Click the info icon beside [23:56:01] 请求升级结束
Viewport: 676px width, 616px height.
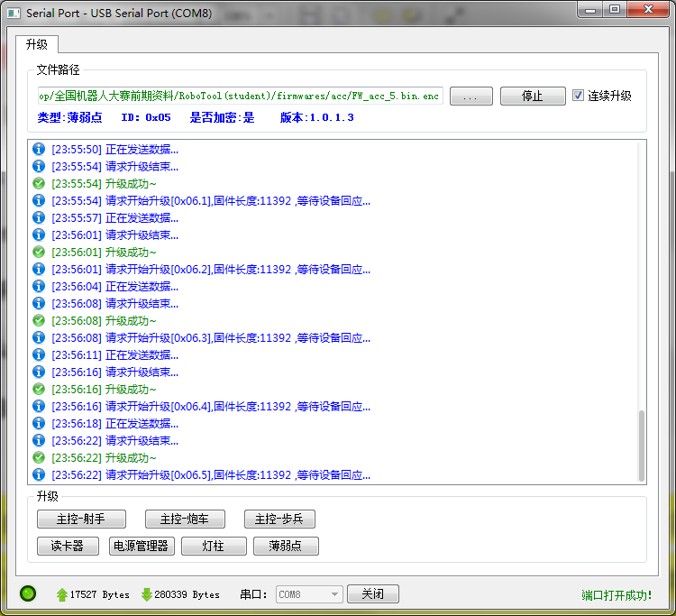[39, 234]
